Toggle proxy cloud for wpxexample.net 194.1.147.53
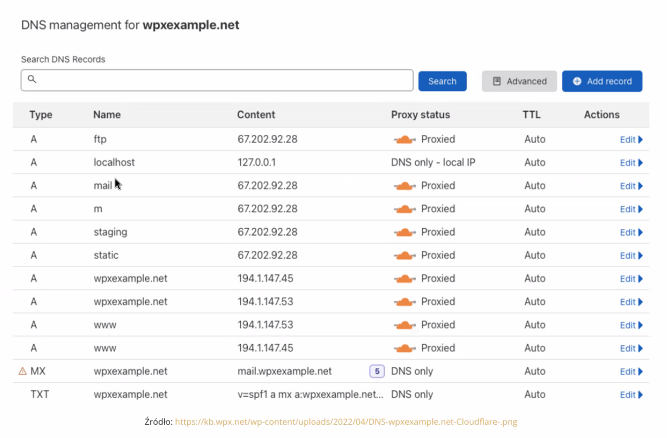The image size is (667, 438). tap(405, 302)
